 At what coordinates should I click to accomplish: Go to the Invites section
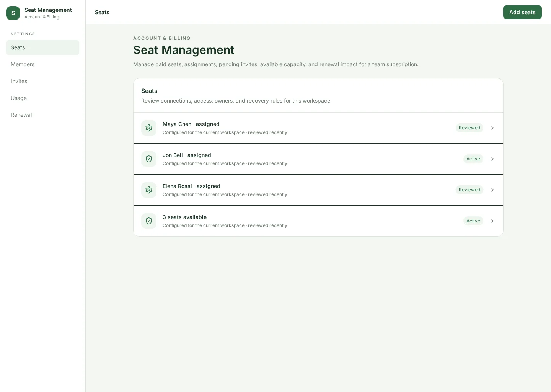(x=42, y=81)
